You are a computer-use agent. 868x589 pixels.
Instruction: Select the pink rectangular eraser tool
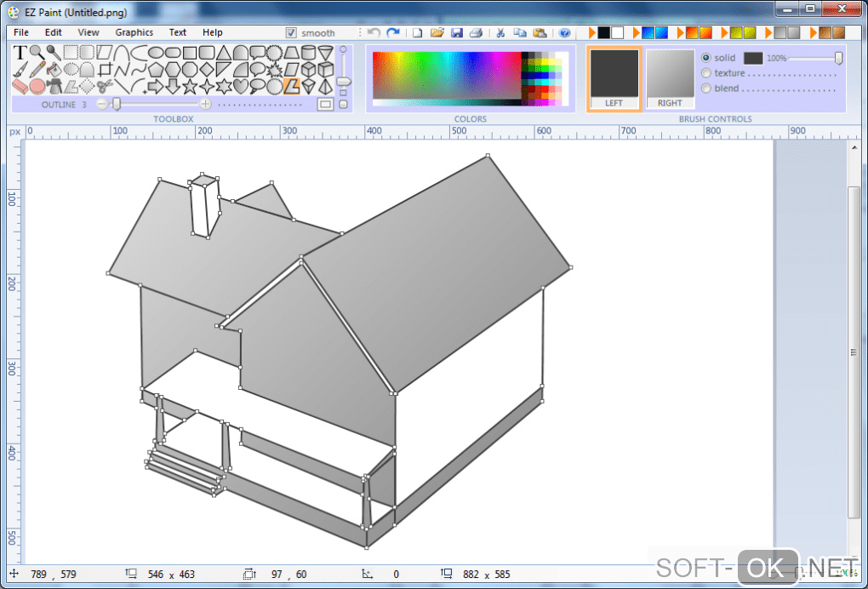pyautogui.click(x=20, y=86)
